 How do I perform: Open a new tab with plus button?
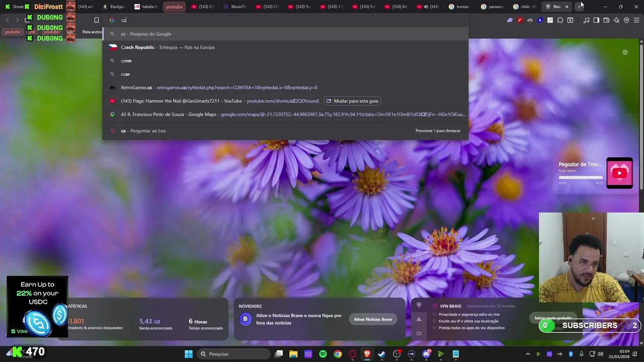click(x=580, y=7)
